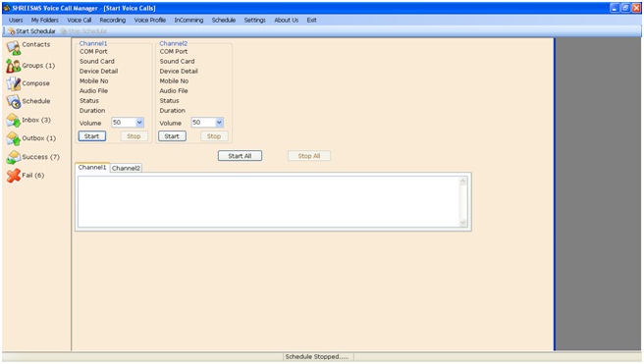Image resolution: width=644 pixels, height=364 pixels.
Task: Open Contacts from the sidebar icon
Action: click(14, 48)
